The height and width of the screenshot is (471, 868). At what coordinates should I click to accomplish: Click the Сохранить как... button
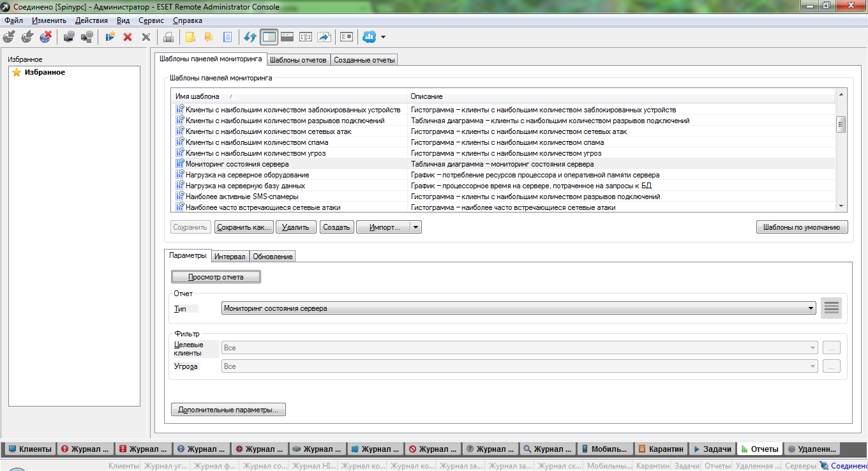pyautogui.click(x=244, y=227)
